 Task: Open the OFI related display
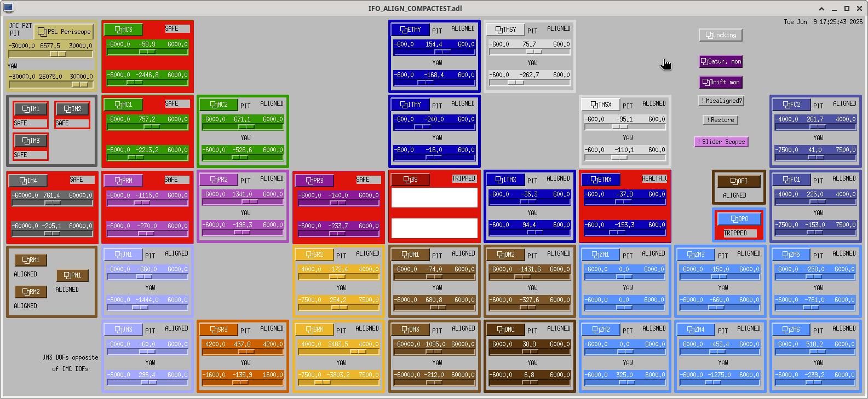click(x=739, y=181)
